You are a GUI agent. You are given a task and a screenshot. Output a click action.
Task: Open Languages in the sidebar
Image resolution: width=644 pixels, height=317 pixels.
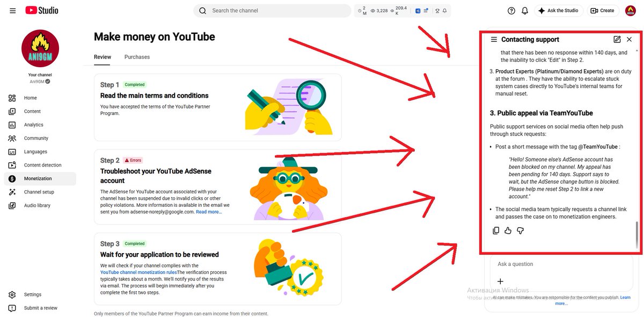click(40, 152)
